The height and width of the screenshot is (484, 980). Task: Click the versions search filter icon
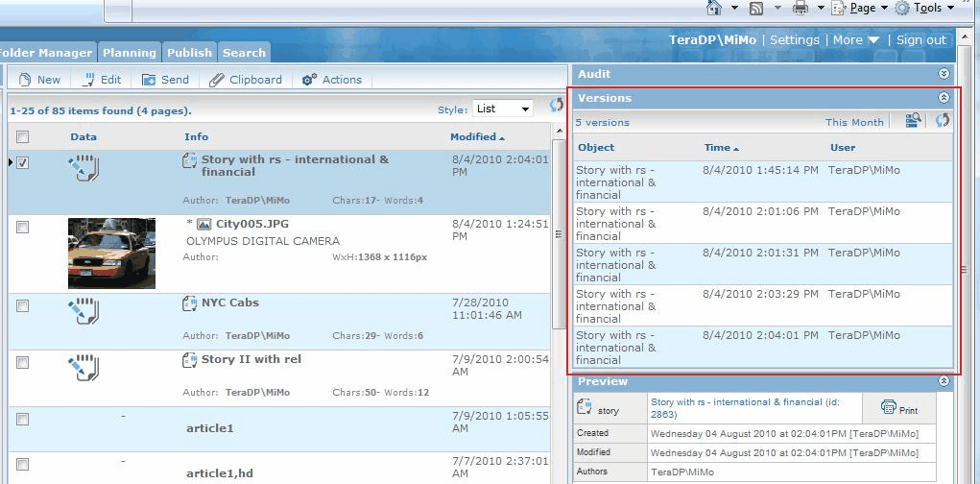(x=912, y=121)
